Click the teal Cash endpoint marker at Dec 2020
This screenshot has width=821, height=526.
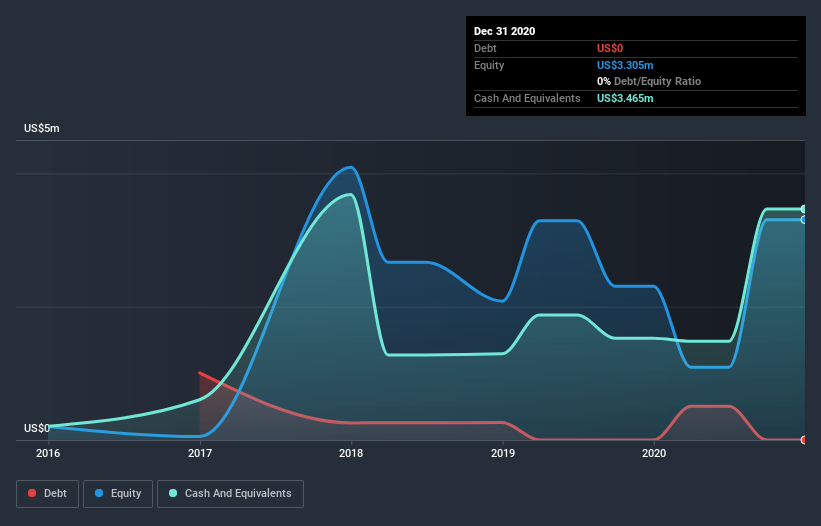coord(804,209)
